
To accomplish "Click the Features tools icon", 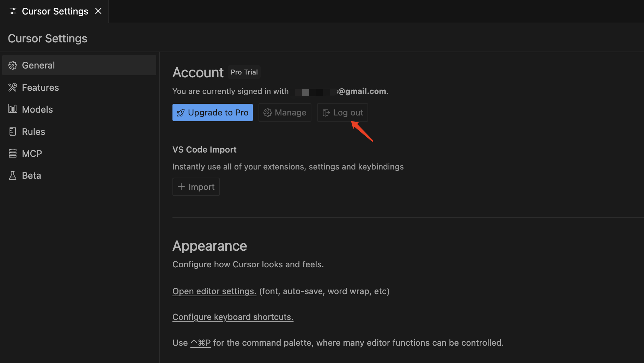I will click(13, 87).
